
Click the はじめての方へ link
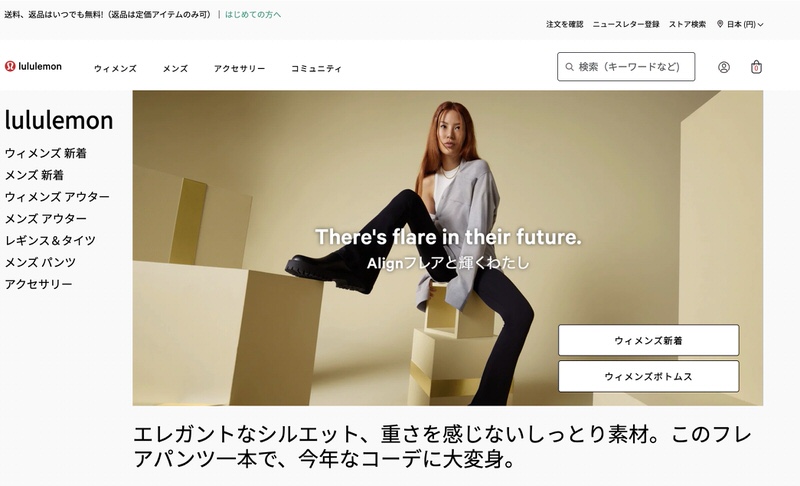(x=253, y=14)
